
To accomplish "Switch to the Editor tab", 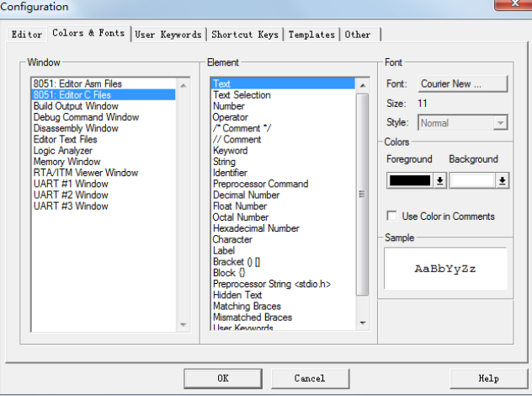I will click(26, 35).
